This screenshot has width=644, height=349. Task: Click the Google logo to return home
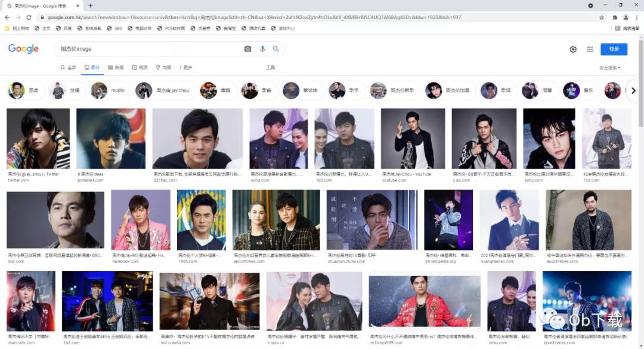(23, 49)
